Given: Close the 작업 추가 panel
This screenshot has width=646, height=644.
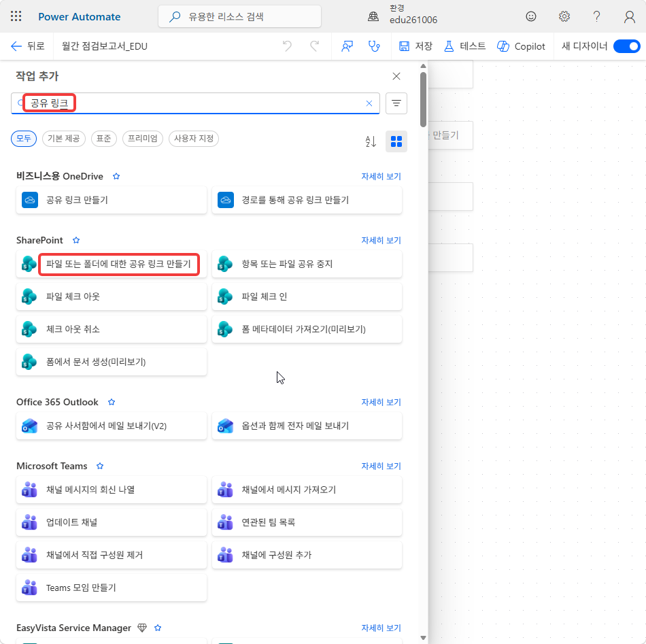Looking at the screenshot, I should tap(396, 76).
